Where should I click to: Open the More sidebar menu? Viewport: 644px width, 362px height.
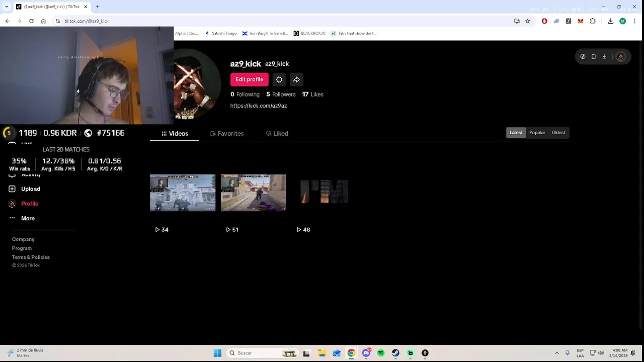click(22, 218)
